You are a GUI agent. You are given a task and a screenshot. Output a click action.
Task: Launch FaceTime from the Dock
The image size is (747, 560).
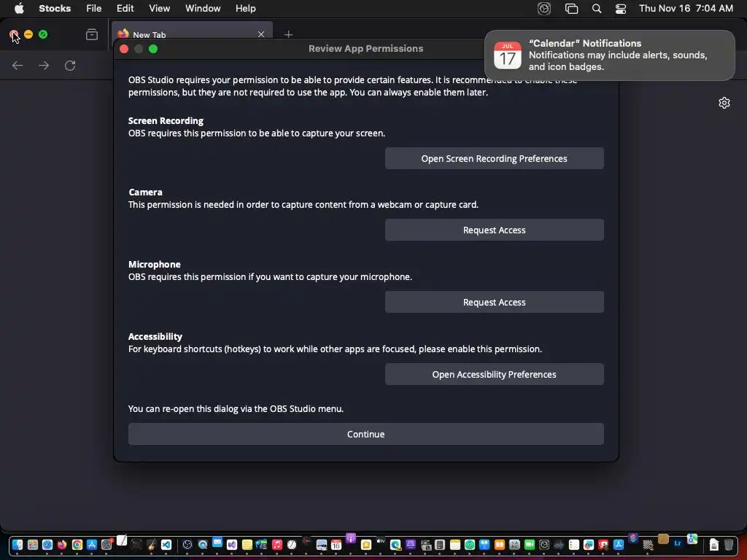click(530, 545)
